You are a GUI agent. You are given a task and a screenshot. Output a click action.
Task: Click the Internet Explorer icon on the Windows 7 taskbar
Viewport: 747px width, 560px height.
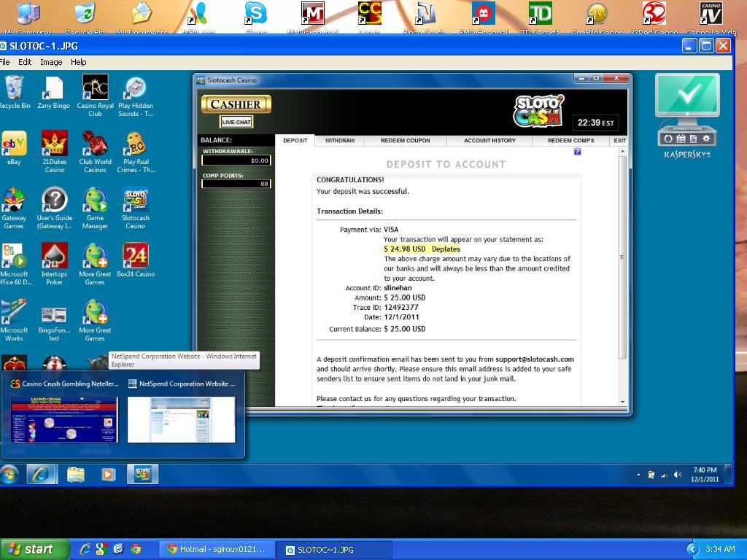42,475
